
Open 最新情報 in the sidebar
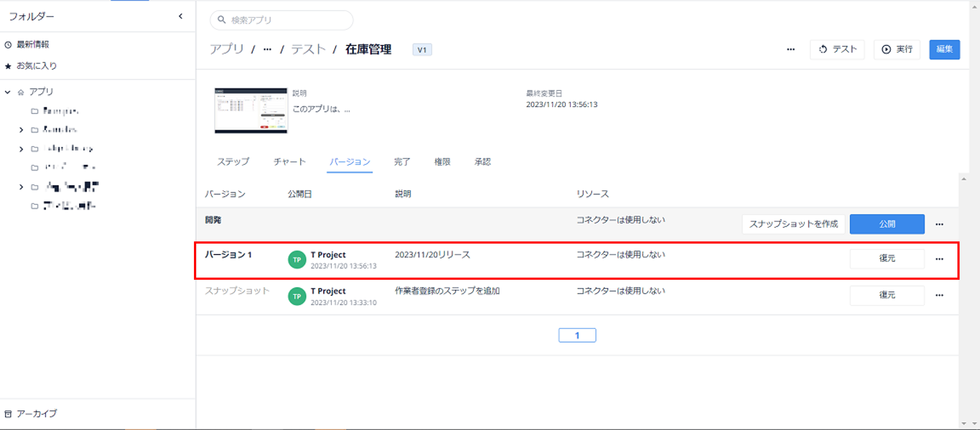33,45
